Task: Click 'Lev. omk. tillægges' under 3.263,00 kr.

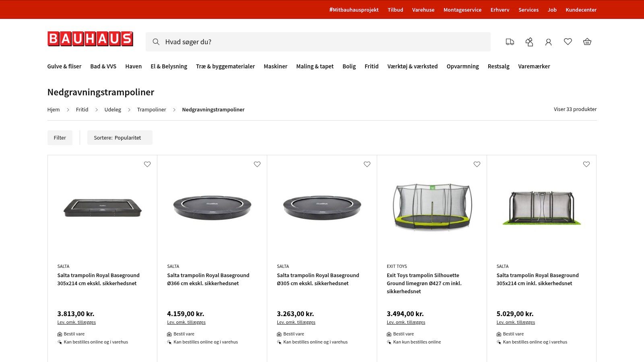Action: pyautogui.click(x=296, y=322)
